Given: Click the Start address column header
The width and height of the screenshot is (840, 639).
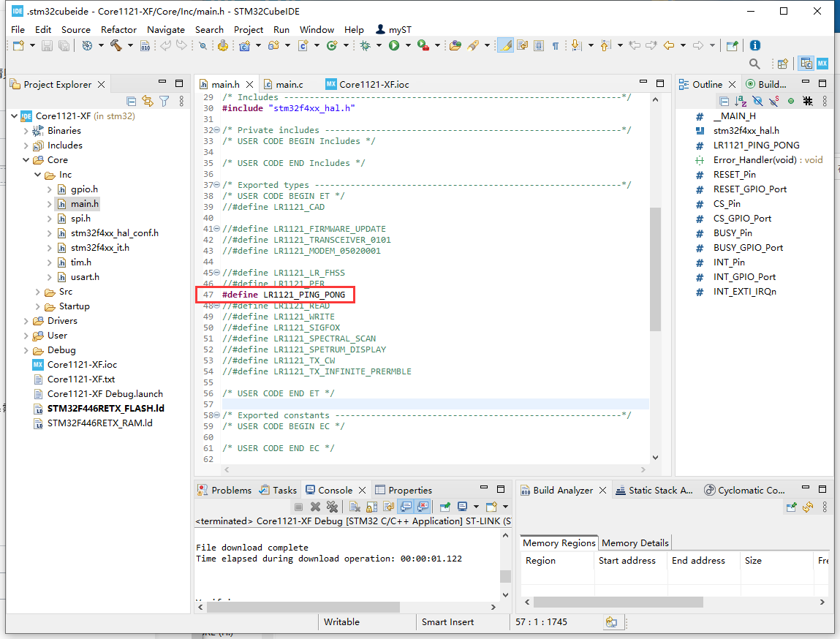Looking at the screenshot, I should tap(627, 560).
